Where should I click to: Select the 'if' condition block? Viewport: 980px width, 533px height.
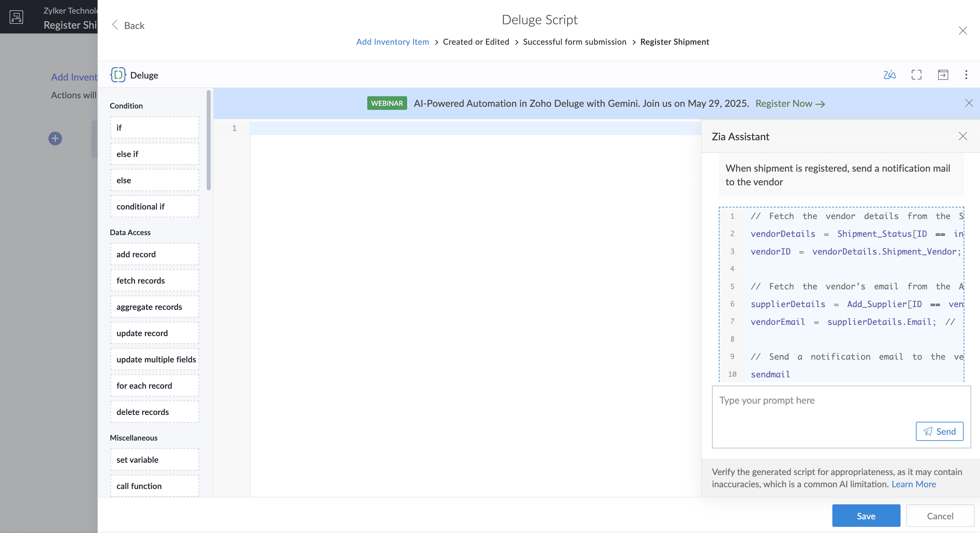tap(154, 128)
